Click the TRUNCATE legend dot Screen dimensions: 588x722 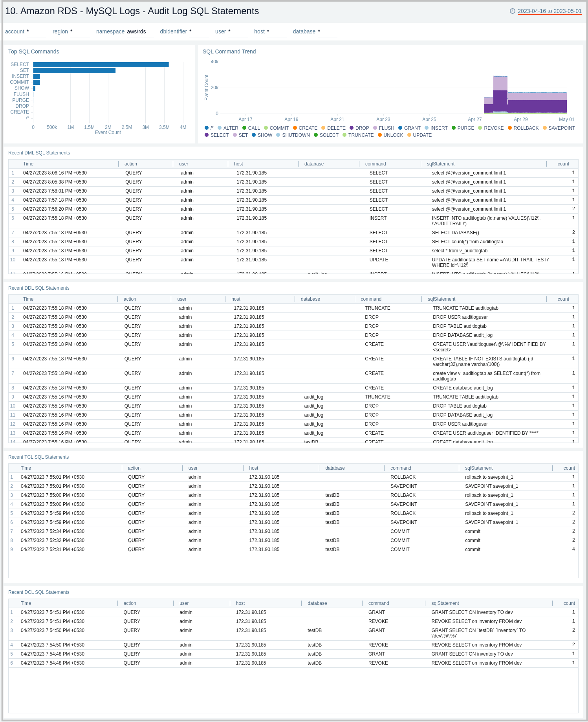coord(344,135)
